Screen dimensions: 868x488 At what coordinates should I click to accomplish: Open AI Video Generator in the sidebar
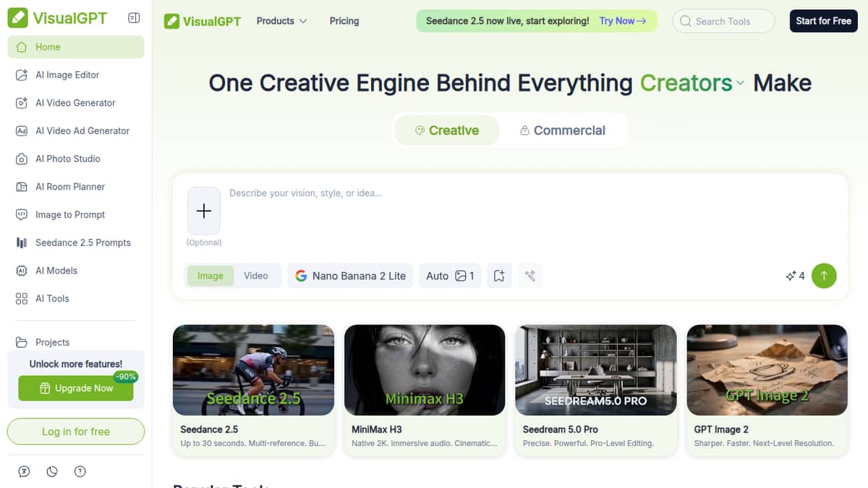(x=76, y=103)
